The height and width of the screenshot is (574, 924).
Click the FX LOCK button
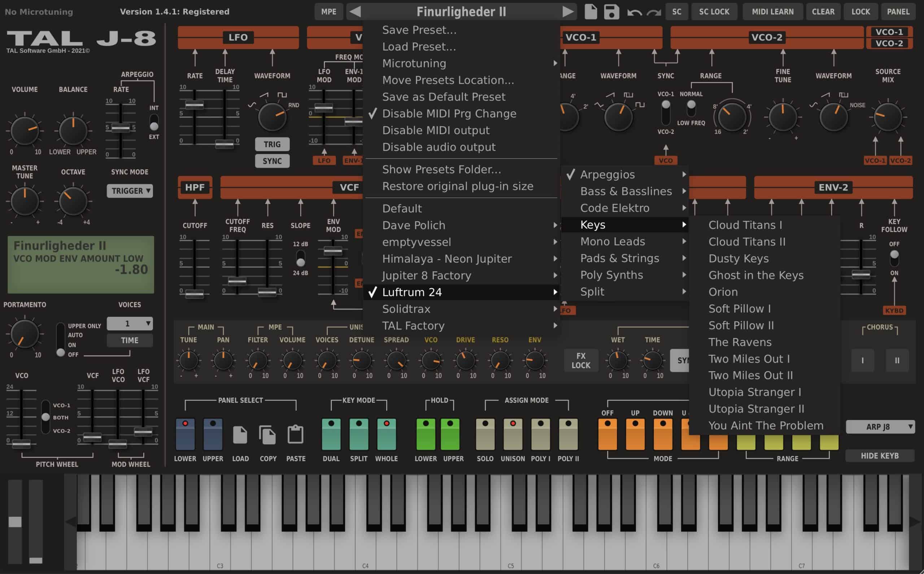(581, 361)
